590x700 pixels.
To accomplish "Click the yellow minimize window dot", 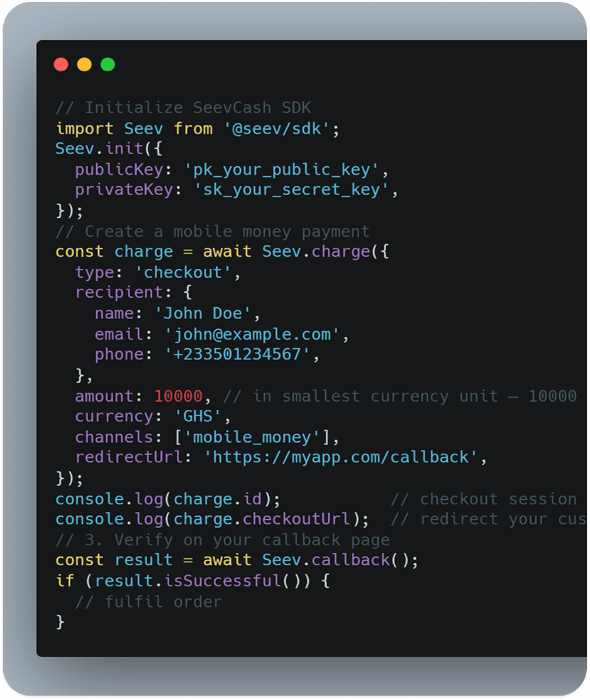I will (x=84, y=65).
